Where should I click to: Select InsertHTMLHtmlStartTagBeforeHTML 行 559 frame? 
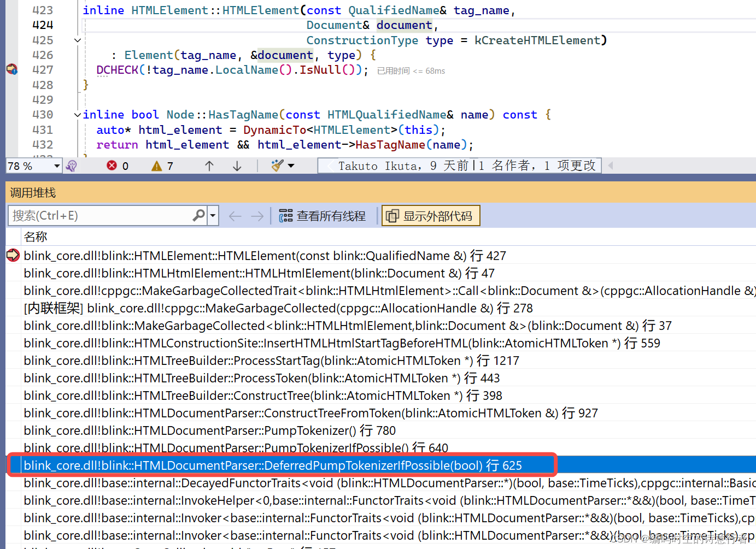tap(342, 343)
